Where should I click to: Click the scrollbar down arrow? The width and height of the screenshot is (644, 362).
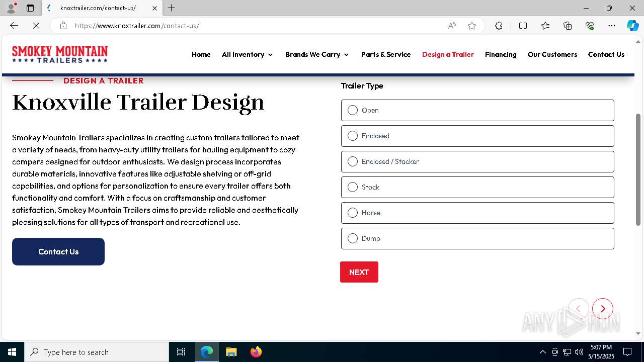click(638, 333)
